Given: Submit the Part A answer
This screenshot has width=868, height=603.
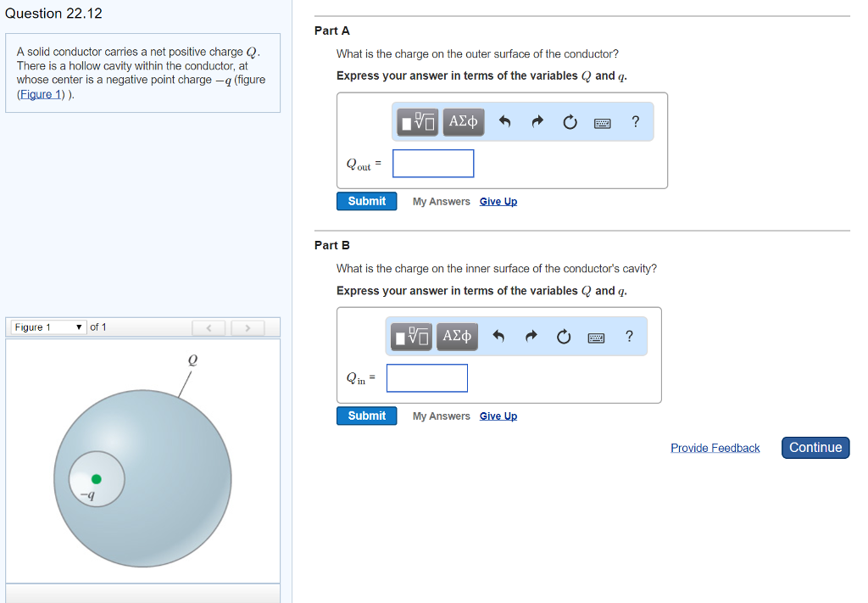Looking at the screenshot, I should (x=366, y=201).
